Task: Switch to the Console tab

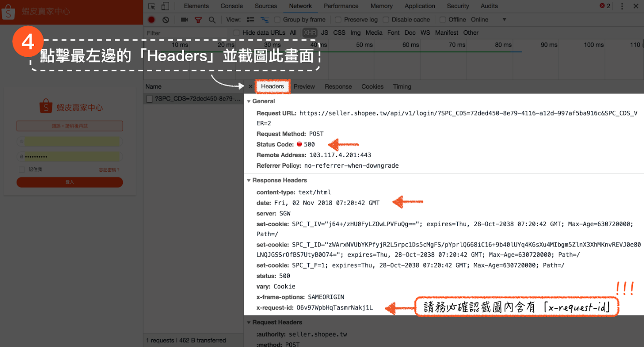Action: (231, 6)
